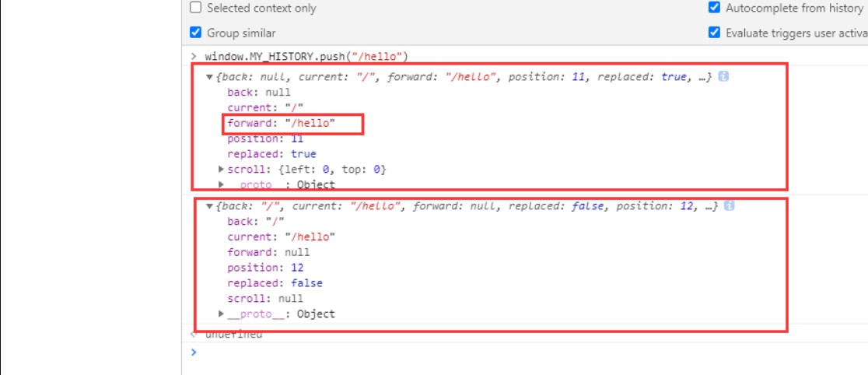Screen dimensions: 868x375
Task: Toggle the "Selected context only" checkbox
Action: tap(196, 8)
